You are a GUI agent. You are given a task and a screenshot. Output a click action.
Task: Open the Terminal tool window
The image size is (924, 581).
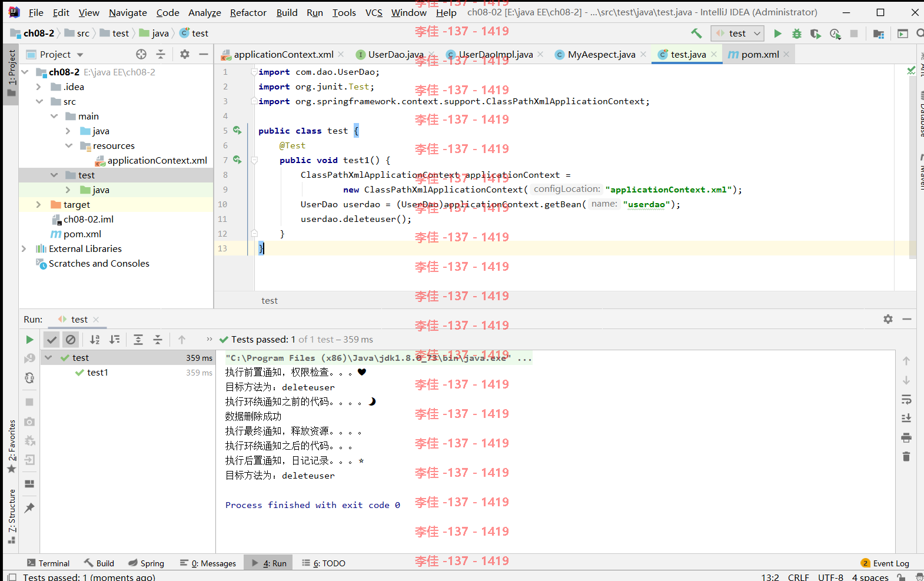(48, 563)
